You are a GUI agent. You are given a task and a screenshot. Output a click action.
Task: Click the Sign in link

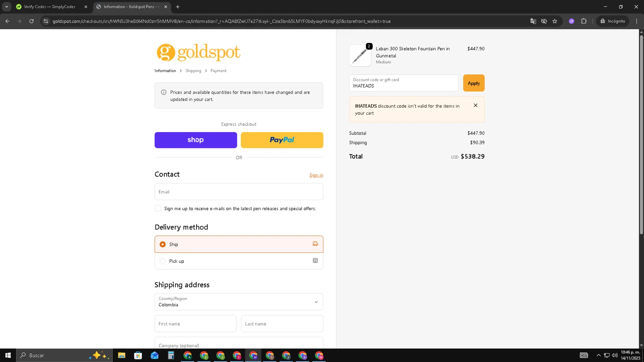coord(316,175)
